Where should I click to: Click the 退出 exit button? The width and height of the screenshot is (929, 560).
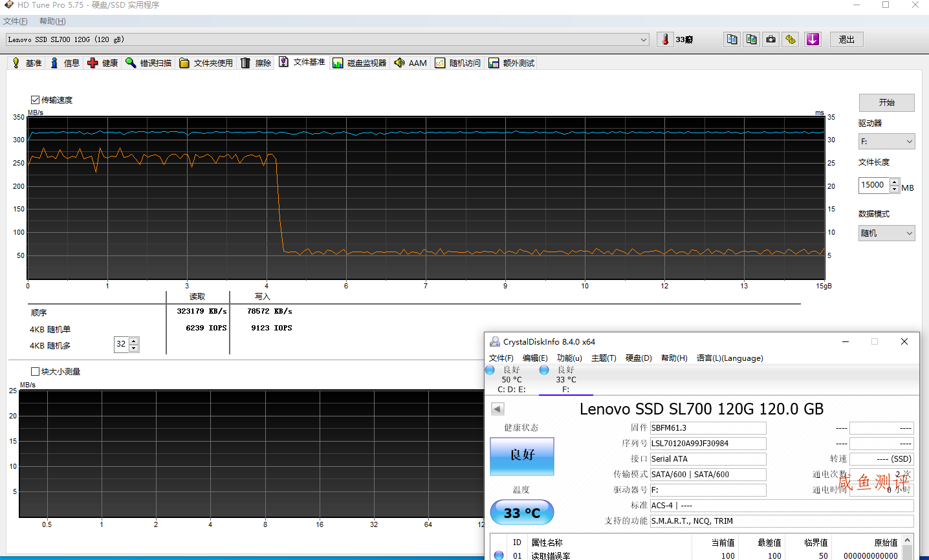(x=846, y=39)
